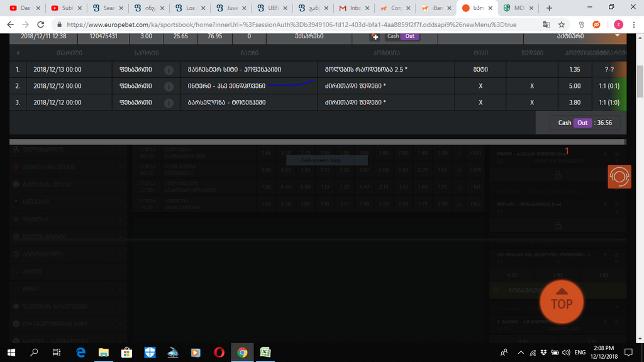Screen dimensions: 644x362
Task: Click score result 1:1 (1:0)
Action: [x=609, y=102]
